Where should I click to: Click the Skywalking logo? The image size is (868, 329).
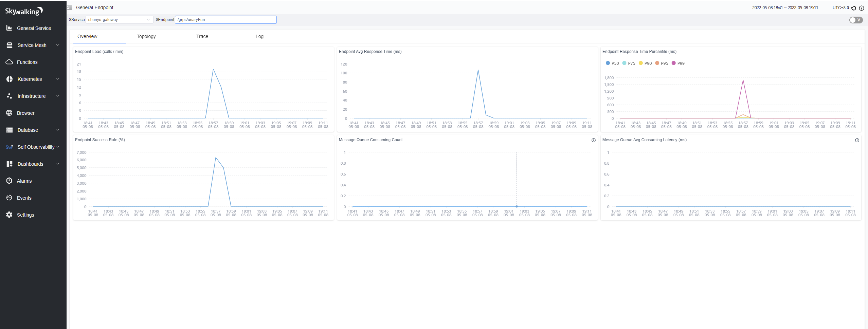pyautogui.click(x=24, y=11)
